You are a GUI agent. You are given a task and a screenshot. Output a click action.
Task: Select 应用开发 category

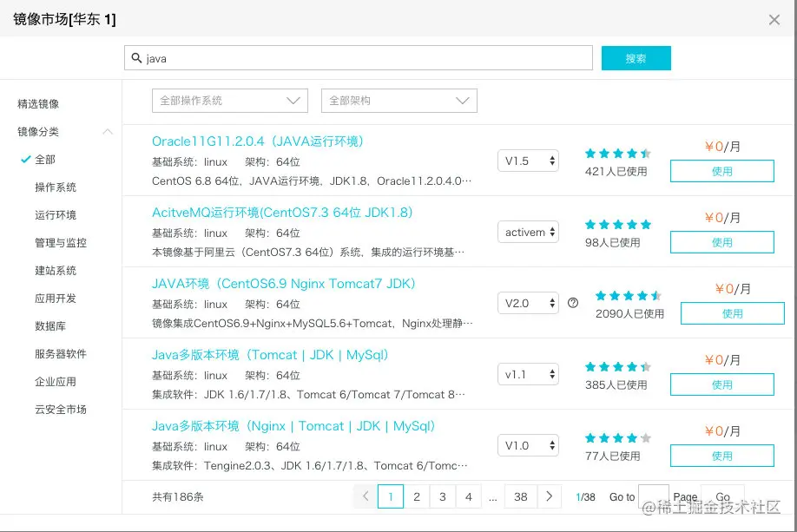pyautogui.click(x=56, y=299)
